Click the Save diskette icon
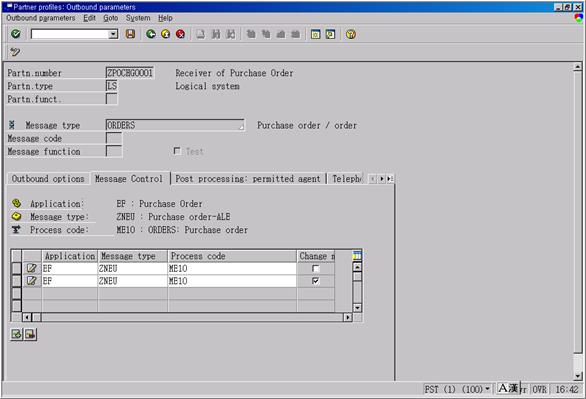This screenshot has width=586, height=399. 130,34
